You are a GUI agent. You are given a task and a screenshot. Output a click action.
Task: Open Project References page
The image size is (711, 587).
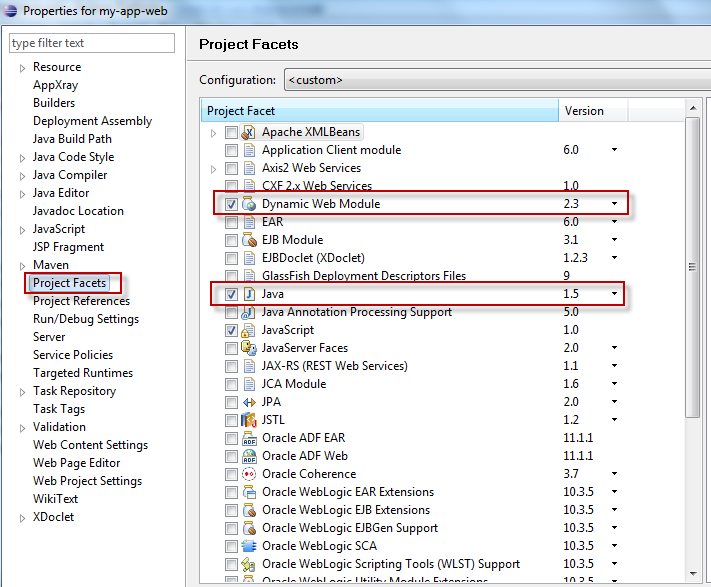point(81,301)
